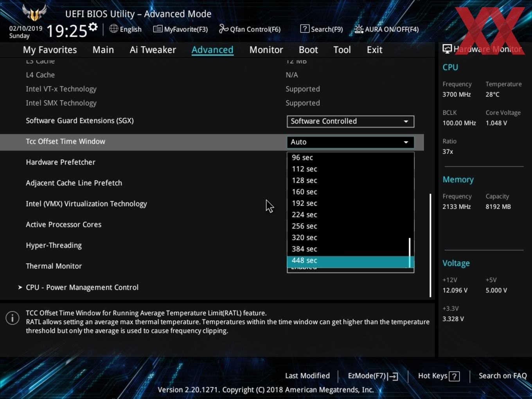This screenshot has height=399, width=532.
Task: Select the Advanced tab
Action: pyautogui.click(x=212, y=50)
